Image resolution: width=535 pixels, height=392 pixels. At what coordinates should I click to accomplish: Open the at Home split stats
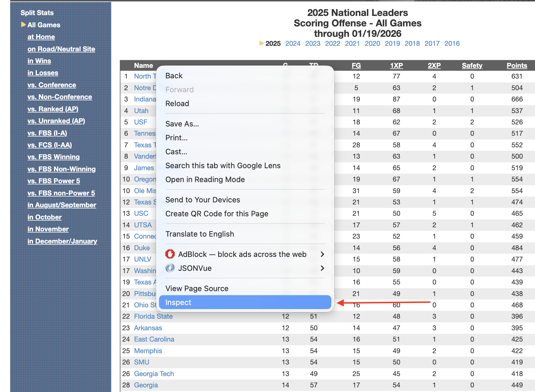(41, 37)
